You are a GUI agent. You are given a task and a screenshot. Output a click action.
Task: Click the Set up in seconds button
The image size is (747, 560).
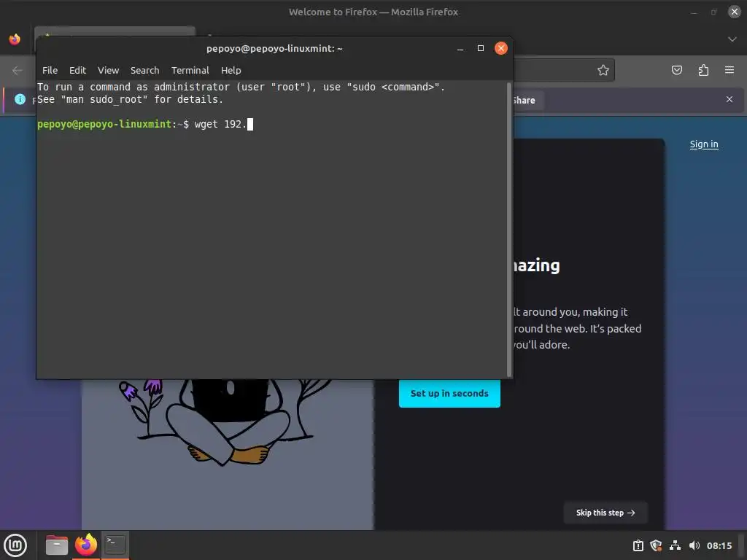click(x=449, y=393)
